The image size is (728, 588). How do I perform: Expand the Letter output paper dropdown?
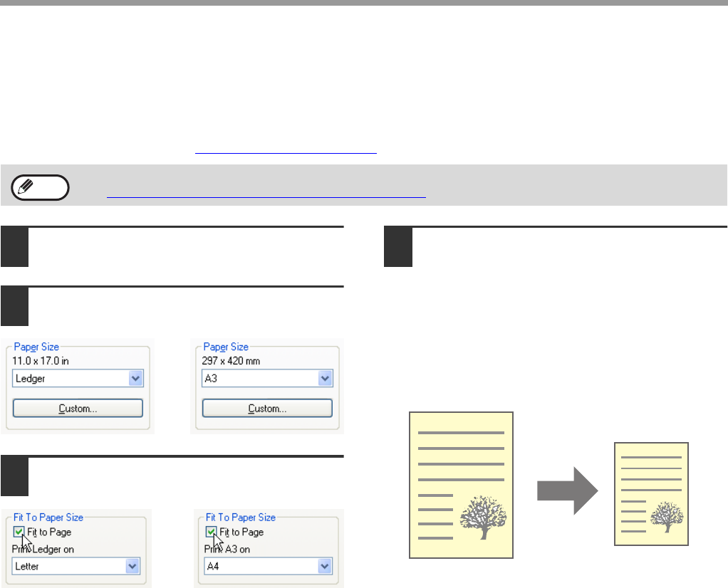coord(133,566)
